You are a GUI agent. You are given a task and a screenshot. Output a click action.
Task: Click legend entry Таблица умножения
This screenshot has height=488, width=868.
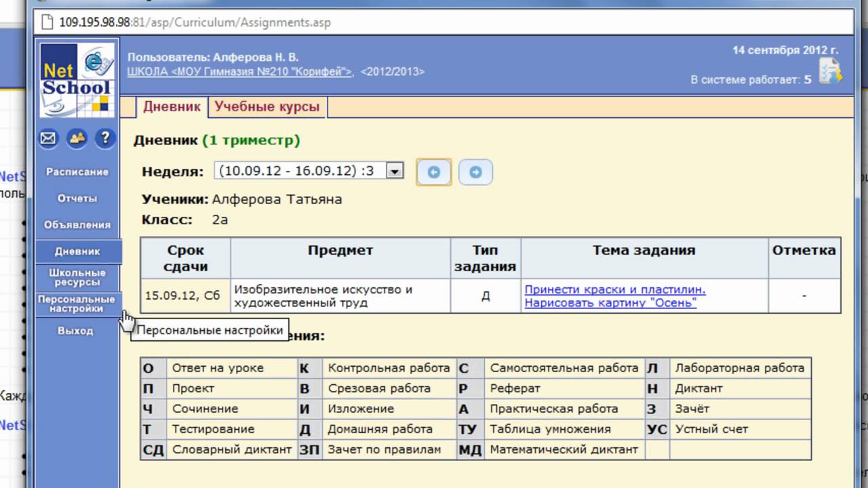click(551, 429)
